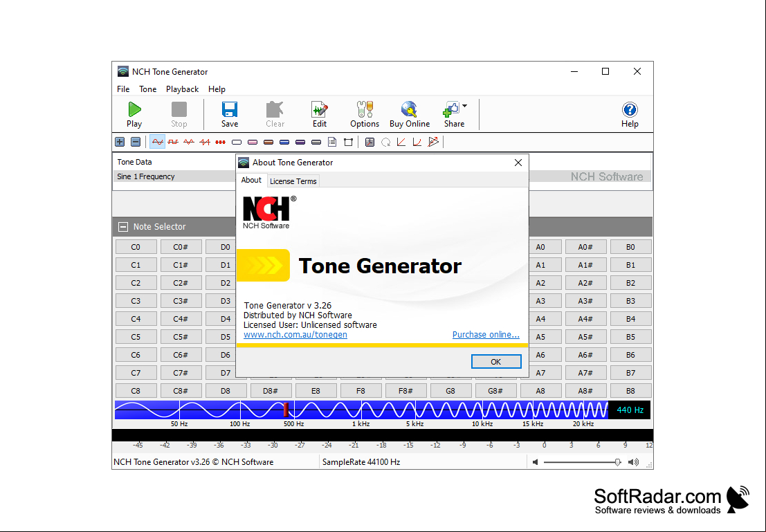The height and width of the screenshot is (532, 766).
Task: Open the Playback menu
Action: click(x=182, y=89)
